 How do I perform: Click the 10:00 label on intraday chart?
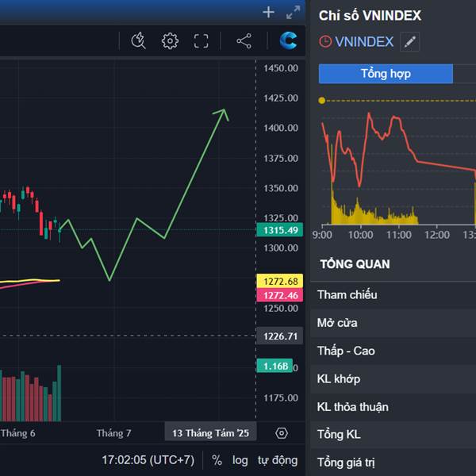(x=360, y=235)
